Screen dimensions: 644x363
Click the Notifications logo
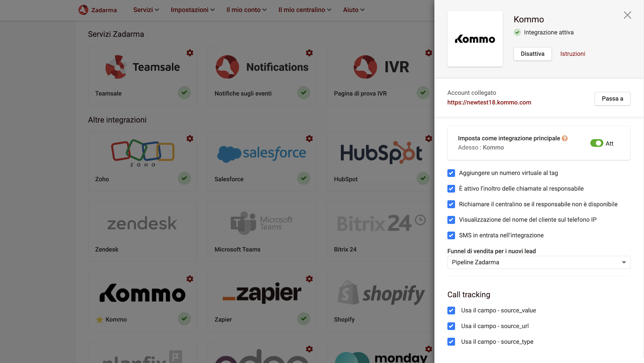click(x=262, y=67)
